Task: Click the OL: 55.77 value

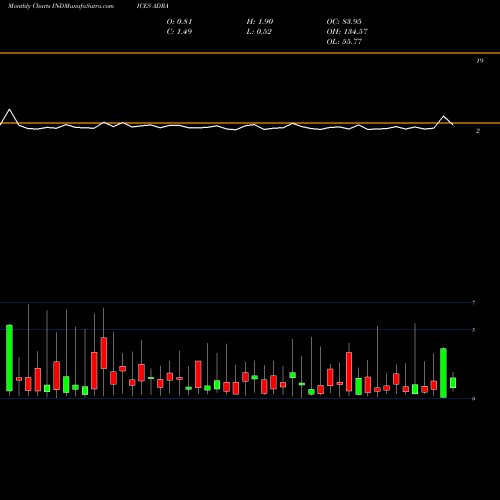Action: [344, 42]
